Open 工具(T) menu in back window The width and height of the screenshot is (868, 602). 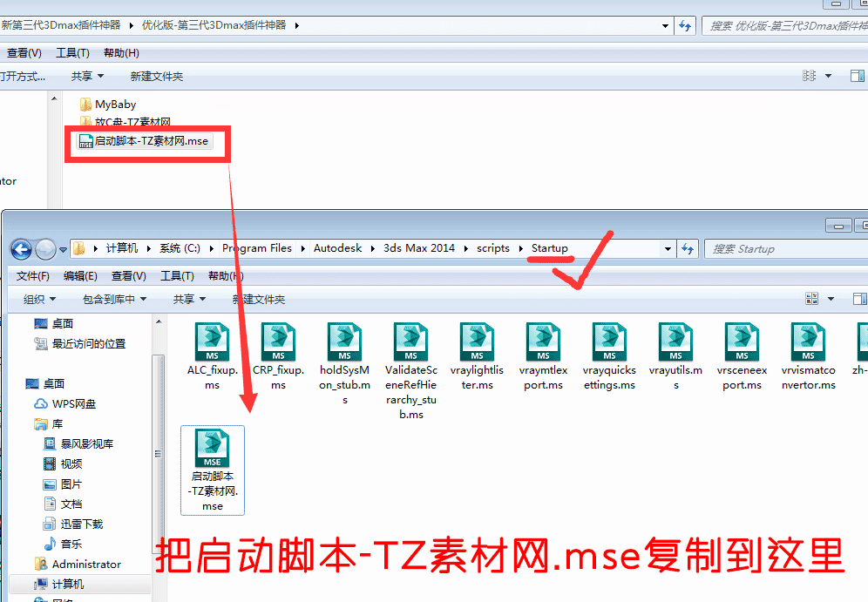(72, 52)
